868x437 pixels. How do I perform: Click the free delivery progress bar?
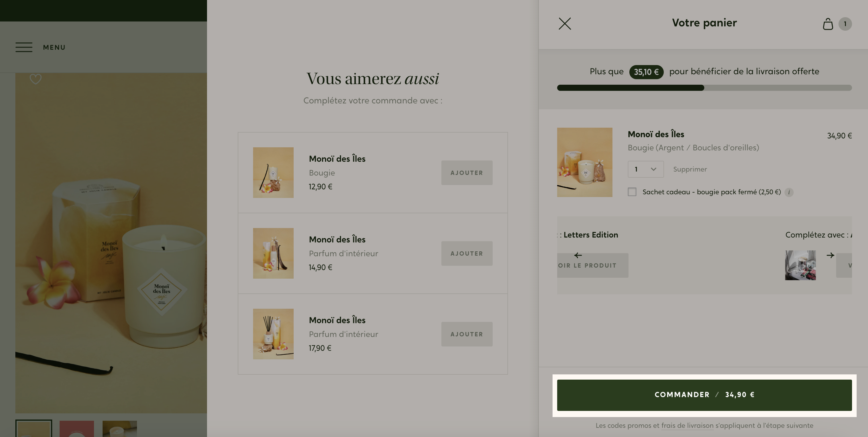coord(704,88)
